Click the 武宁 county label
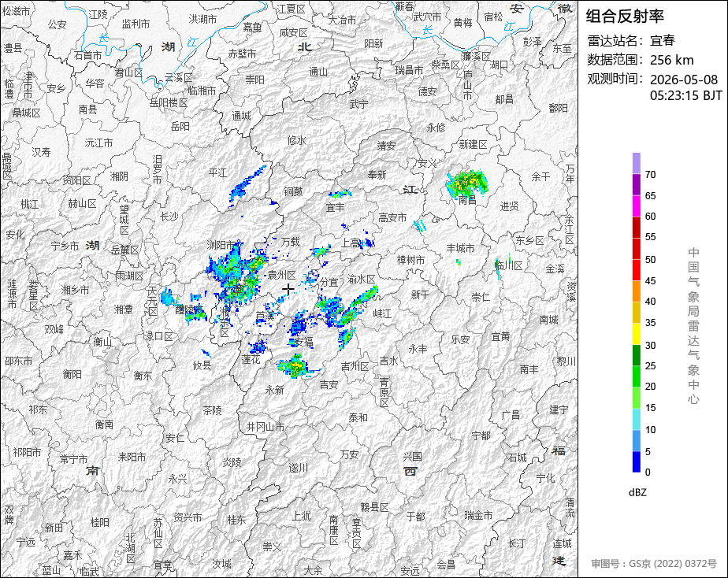The image size is (728, 578). tap(359, 104)
